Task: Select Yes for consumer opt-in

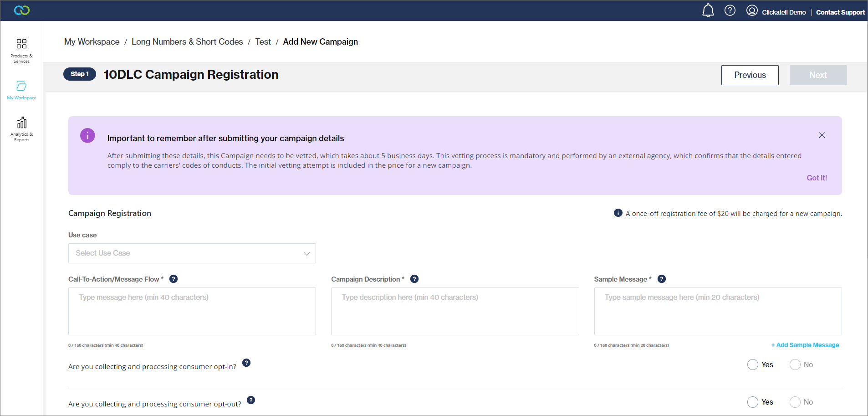Action: coord(753,365)
